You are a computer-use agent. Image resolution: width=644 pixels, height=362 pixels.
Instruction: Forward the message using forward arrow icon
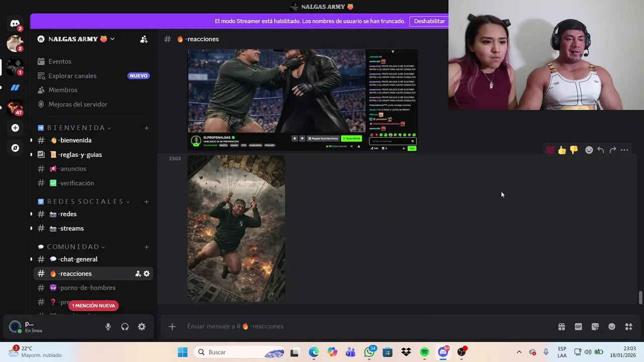coord(612,150)
